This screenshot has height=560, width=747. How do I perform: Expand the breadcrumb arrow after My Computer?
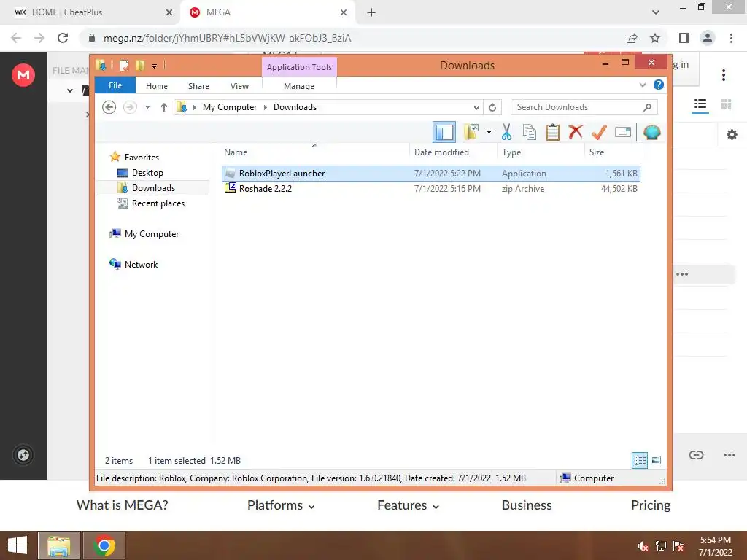click(x=265, y=108)
